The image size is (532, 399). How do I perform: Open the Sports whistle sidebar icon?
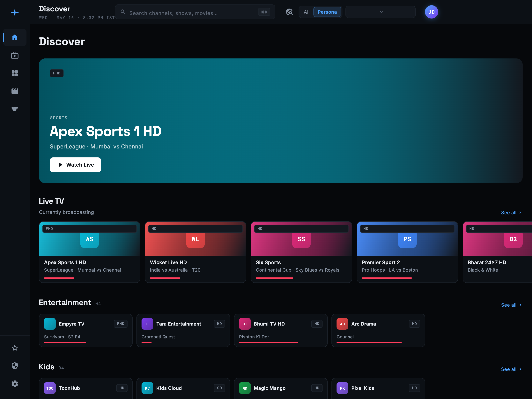(x=15, y=109)
